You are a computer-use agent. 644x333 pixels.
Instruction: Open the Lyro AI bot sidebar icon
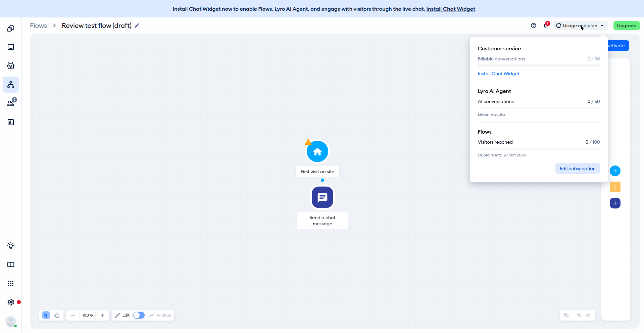tap(11, 66)
